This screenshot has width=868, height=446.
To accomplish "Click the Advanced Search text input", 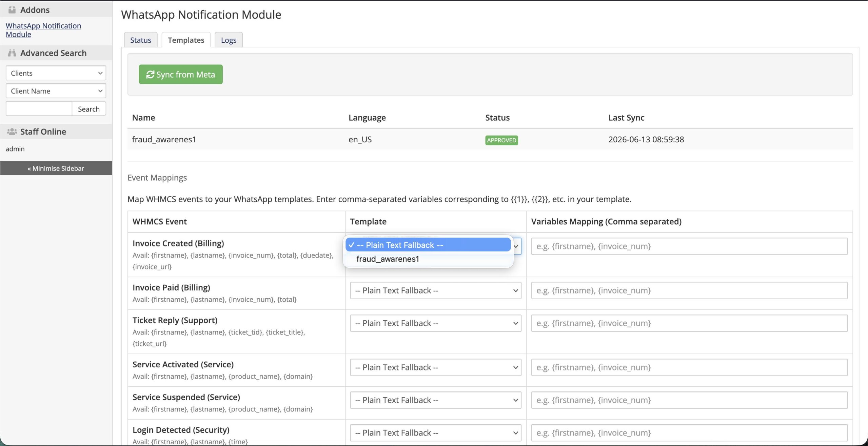I will (x=39, y=109).
